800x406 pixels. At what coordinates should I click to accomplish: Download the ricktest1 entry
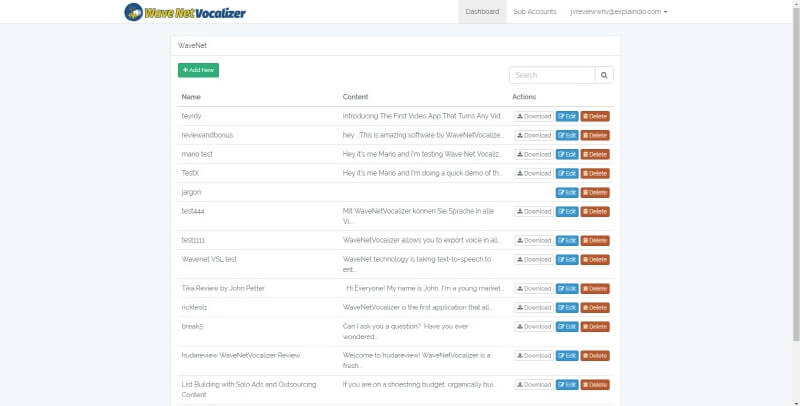tap(534, 308)
